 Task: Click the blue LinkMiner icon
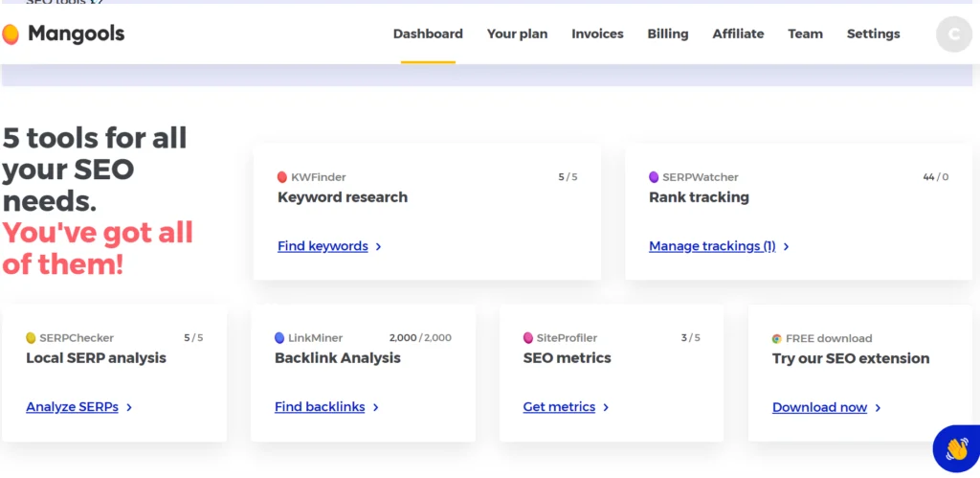279,338
